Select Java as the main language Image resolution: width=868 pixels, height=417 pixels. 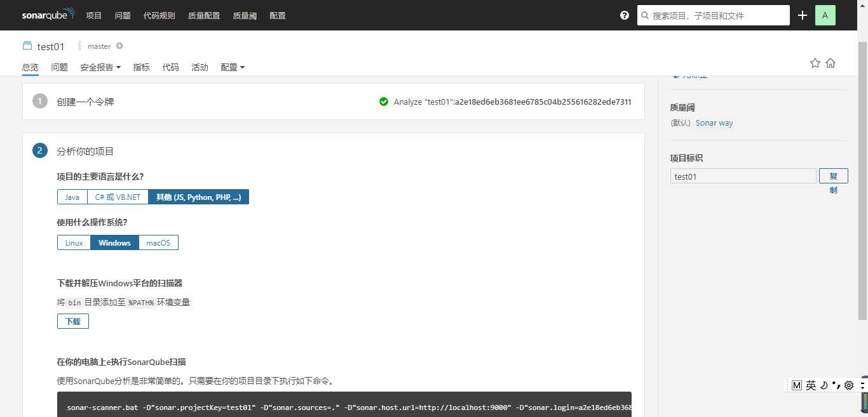coord(72,197)
